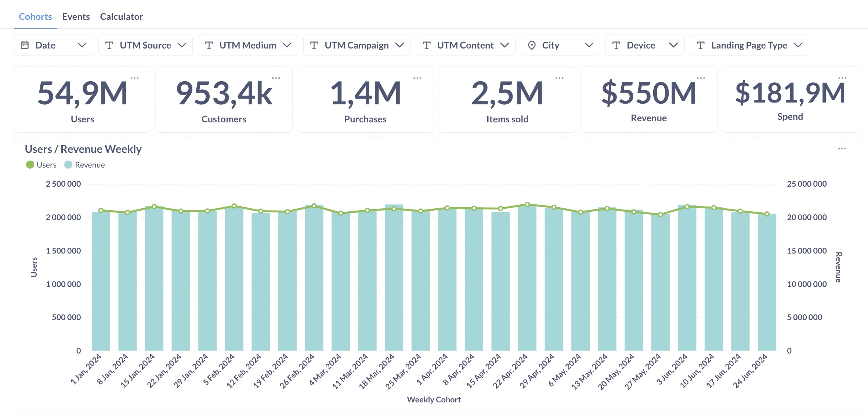Viewport: 868px width, 416px height.
Task: Hide the Users series via the chart legend
Action: pos(41,165)
